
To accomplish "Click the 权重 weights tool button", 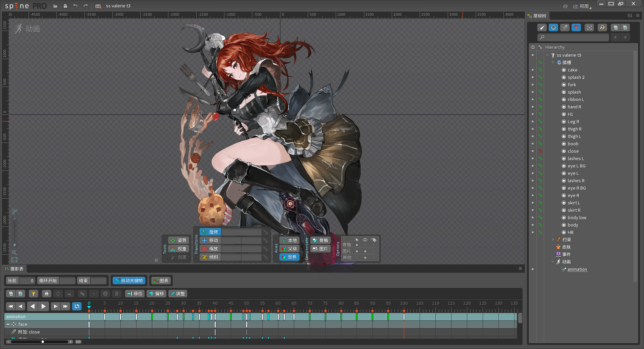I will 178,249.
